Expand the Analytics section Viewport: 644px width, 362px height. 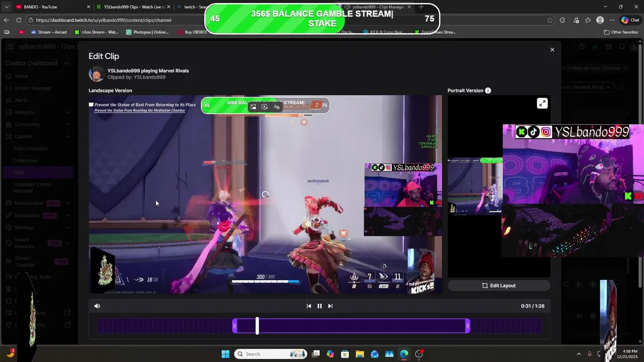[x=38, y=112]
